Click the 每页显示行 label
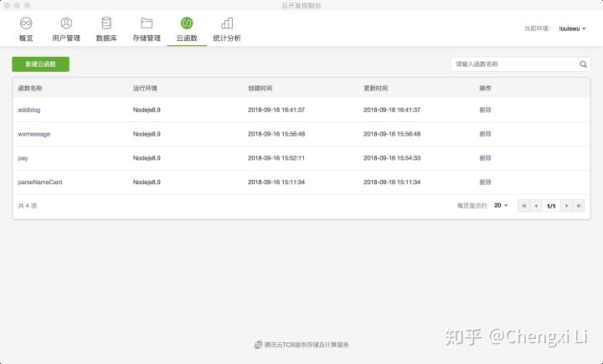The image size is (603, 364). click(472, 206)
